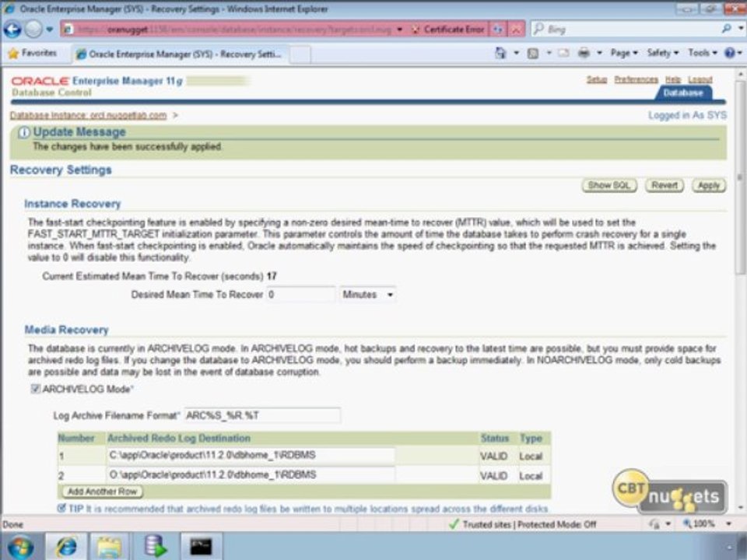The width and height of the screenshot is (747, 560).
Task: Open the Favorites star button
Action: (x=33, y=53)
